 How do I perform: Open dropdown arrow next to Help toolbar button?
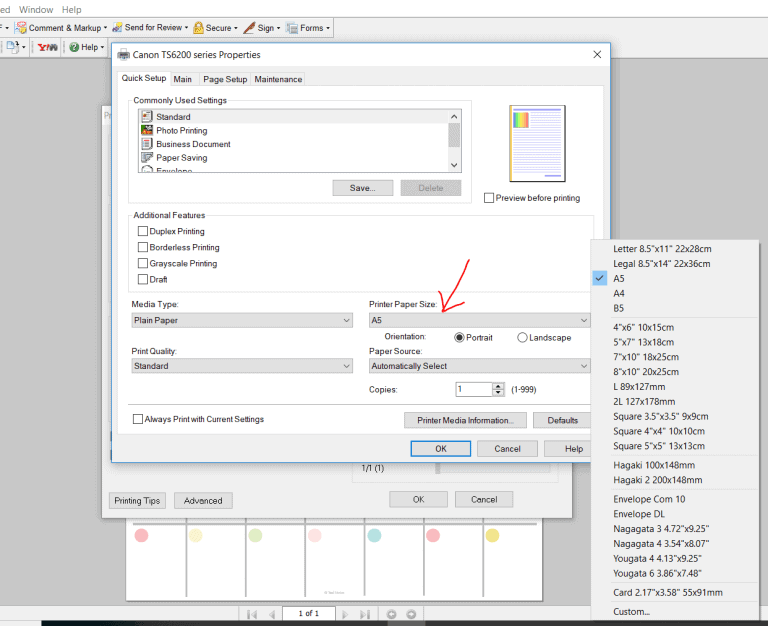[x=102, y=48]
